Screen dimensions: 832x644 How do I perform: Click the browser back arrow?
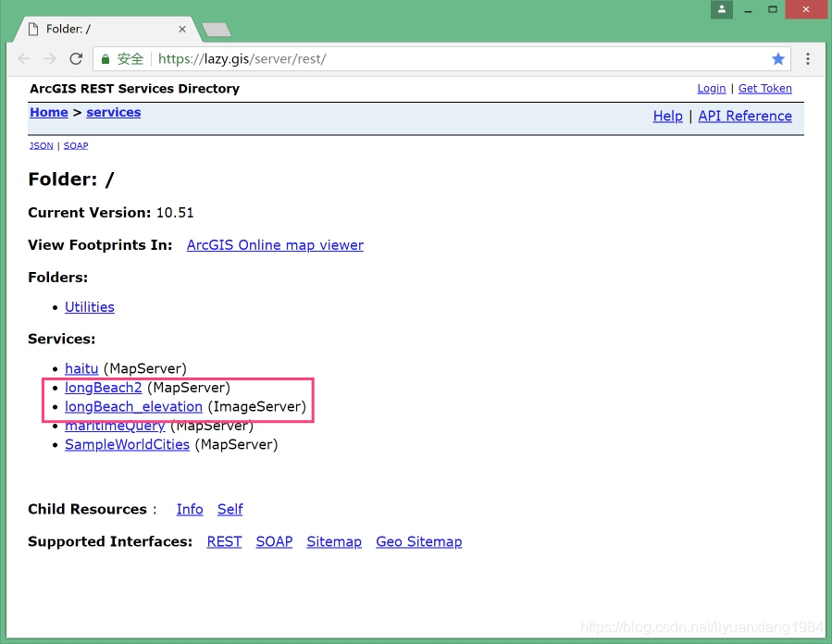[24, 58]
